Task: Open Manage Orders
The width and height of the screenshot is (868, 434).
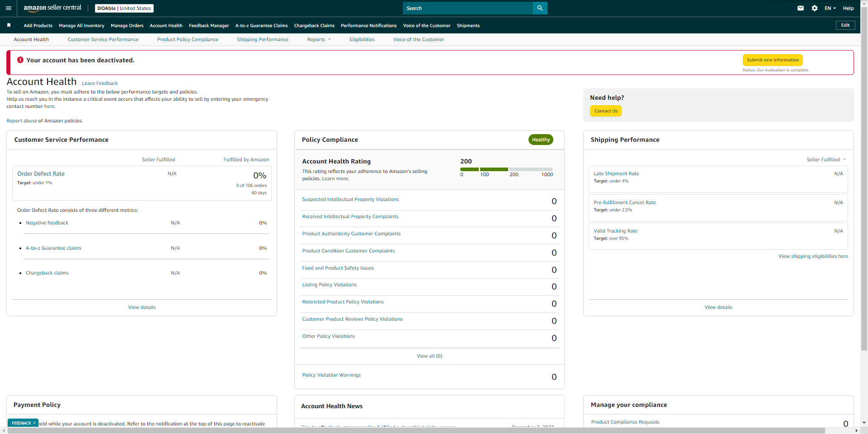Action: point(127,26)
